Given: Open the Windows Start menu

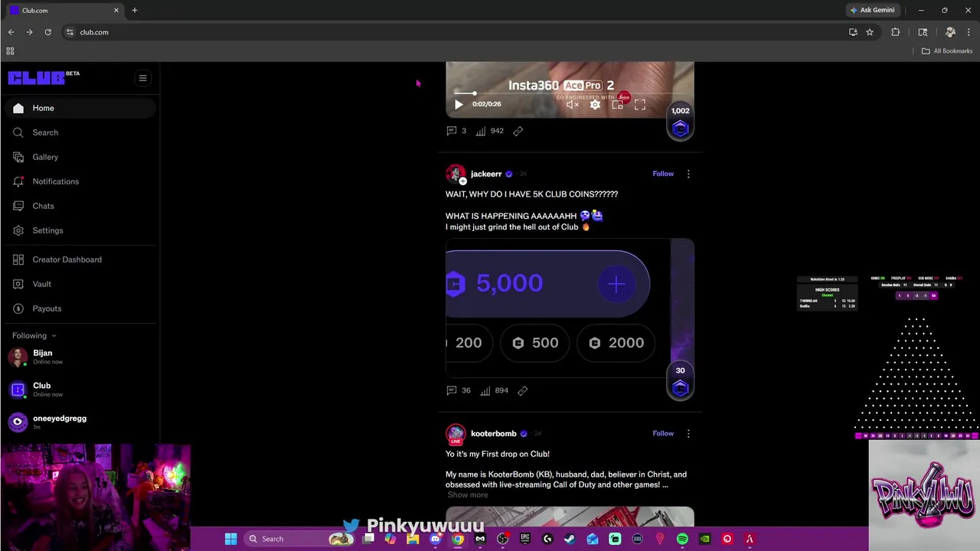Looking at the screenshot, I should point(230,539).
